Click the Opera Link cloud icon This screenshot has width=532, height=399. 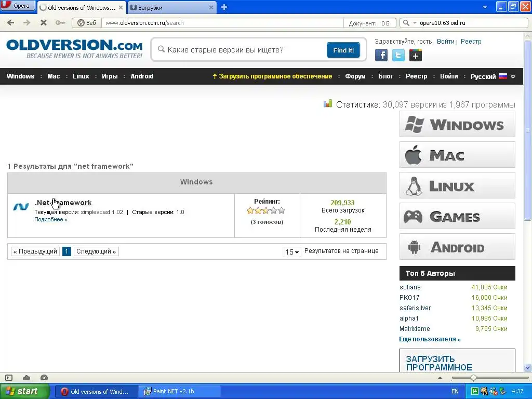[26, 378]
